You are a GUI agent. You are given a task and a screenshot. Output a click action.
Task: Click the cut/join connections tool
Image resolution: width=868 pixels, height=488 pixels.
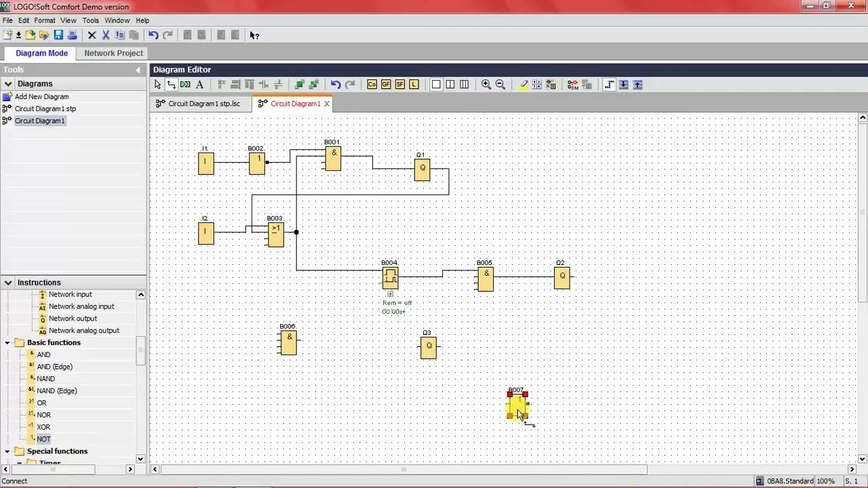(185, 85)
